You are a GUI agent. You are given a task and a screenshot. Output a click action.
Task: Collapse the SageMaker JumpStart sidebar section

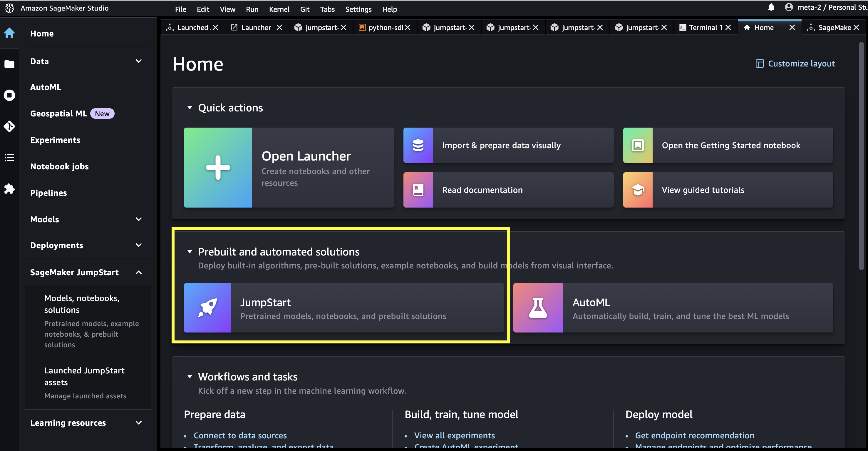(x=138, y=272)
